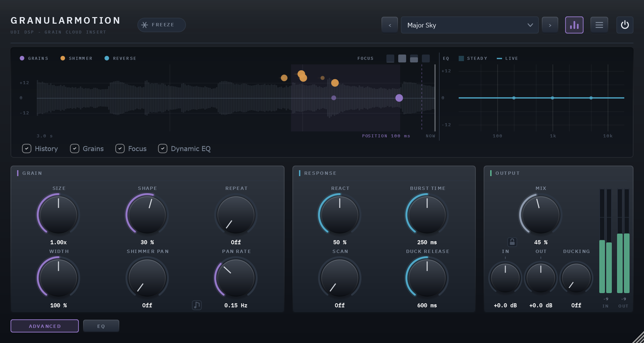Click the Freeze snowflake button
Viewport: 644px width, 343px height.
(x=161, y=25)
